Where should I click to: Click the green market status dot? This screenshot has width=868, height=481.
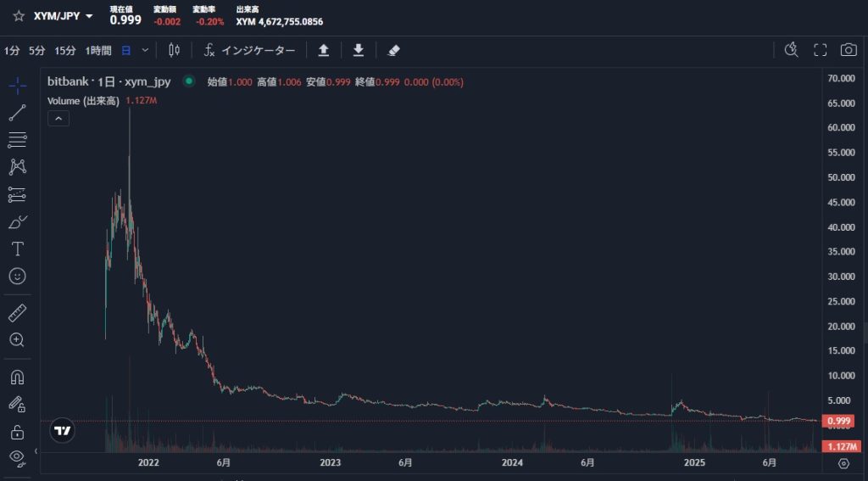189,82
